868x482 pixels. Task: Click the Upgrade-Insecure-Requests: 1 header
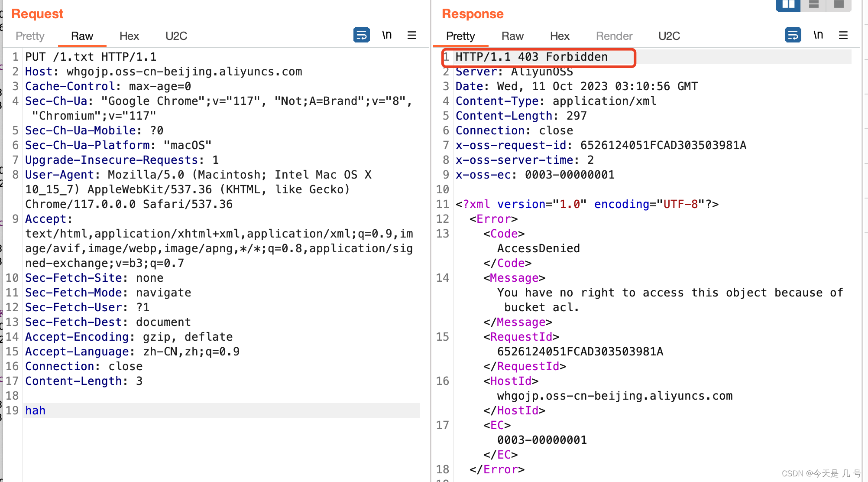[x=122, y=160]
